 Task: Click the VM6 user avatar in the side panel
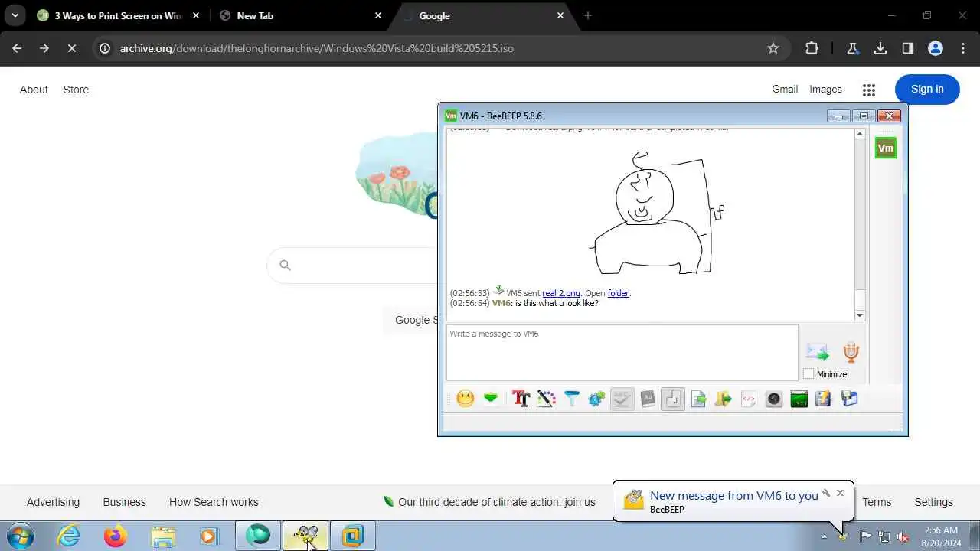tap(886, 148)
